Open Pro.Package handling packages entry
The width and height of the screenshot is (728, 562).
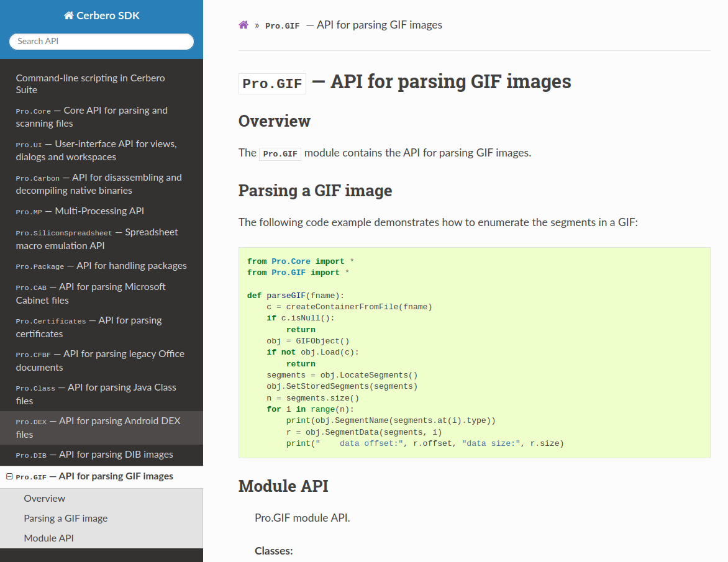101,266
